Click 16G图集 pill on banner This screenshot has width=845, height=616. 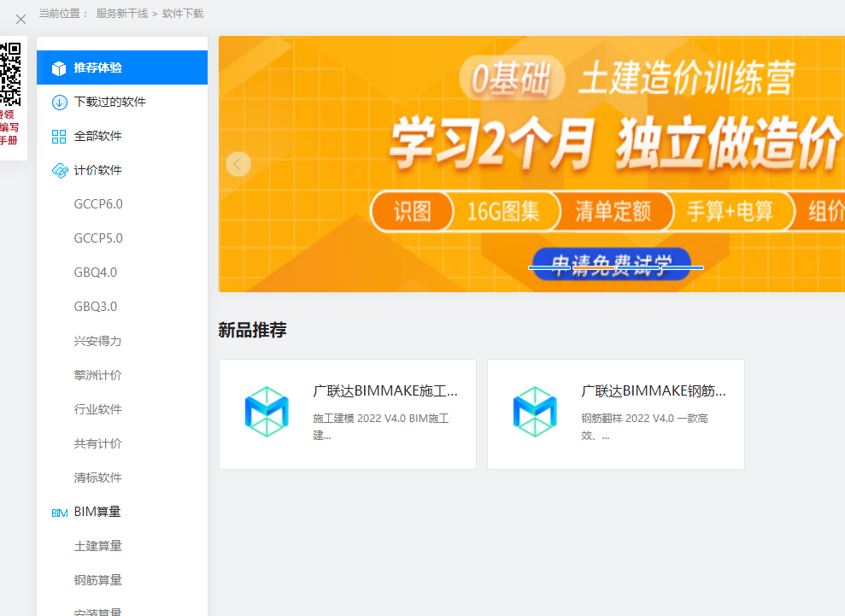pyautogui.click(x=503, y=211)
